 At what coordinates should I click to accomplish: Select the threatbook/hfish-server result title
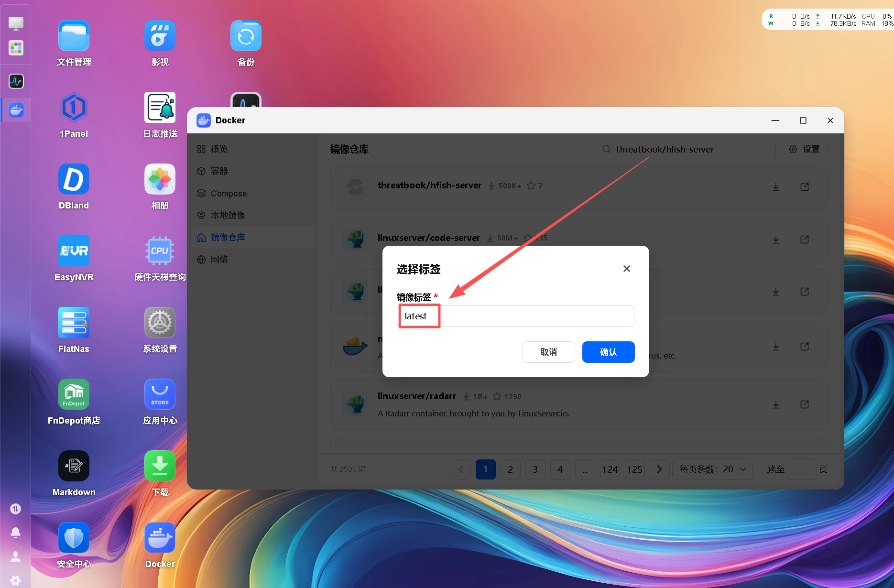tap(429, 185)
